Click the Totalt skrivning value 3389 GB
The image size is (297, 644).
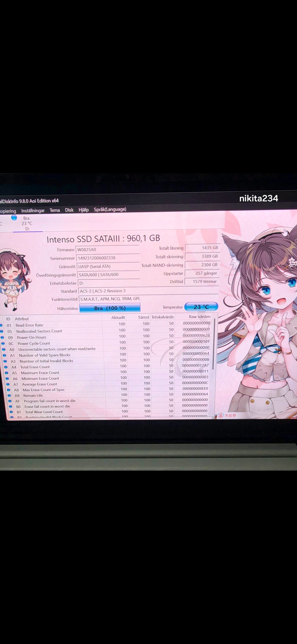tap(202, 256)
